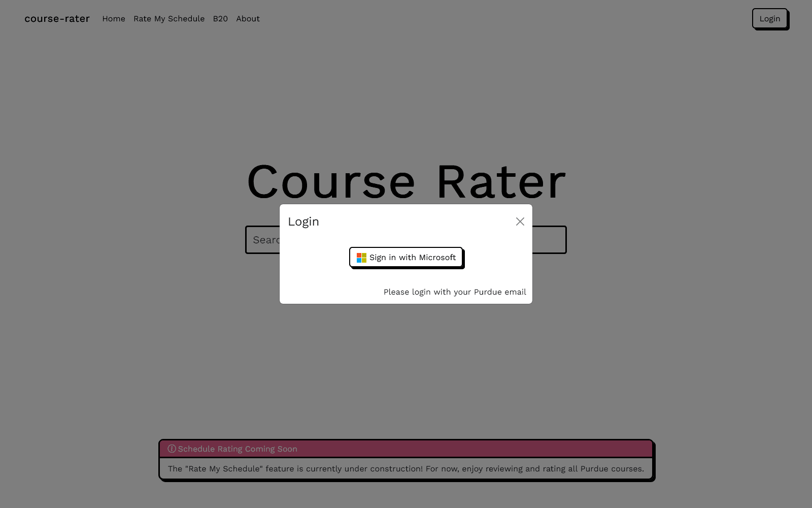Go to Home in the navigation bar

tap(114, 19)
